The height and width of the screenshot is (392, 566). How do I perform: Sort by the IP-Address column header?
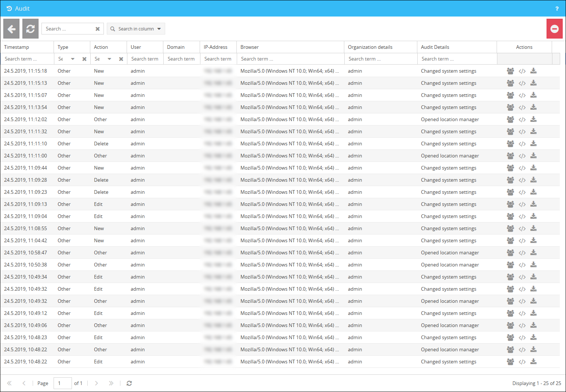point(218,47)
